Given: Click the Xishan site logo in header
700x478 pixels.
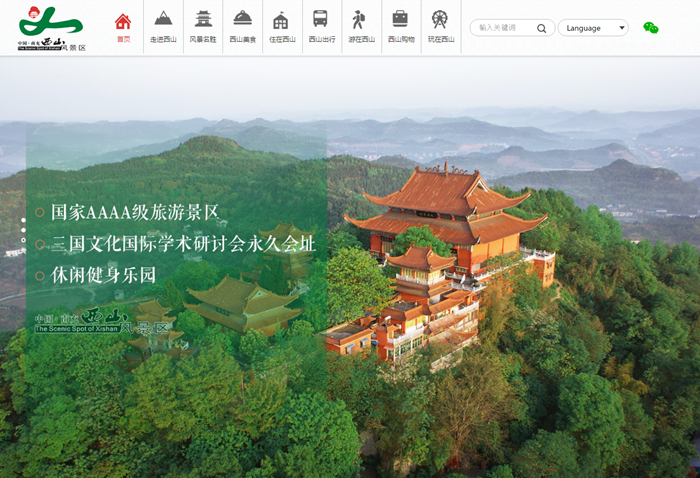Looking at the screenshot, I should pos(52,28).
